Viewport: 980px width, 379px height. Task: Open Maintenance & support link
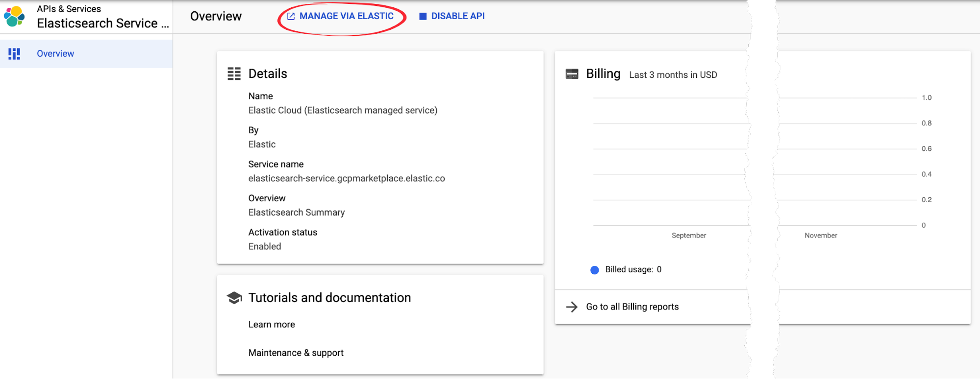[x=296, y=353]
